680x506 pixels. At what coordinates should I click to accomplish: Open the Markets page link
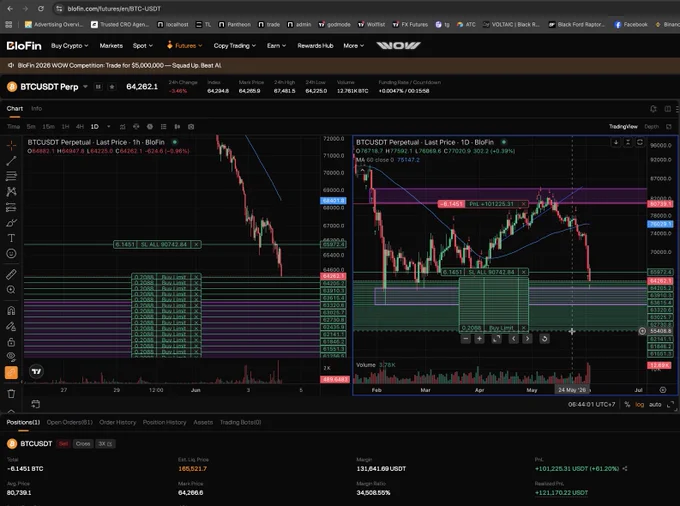(111, 46)
